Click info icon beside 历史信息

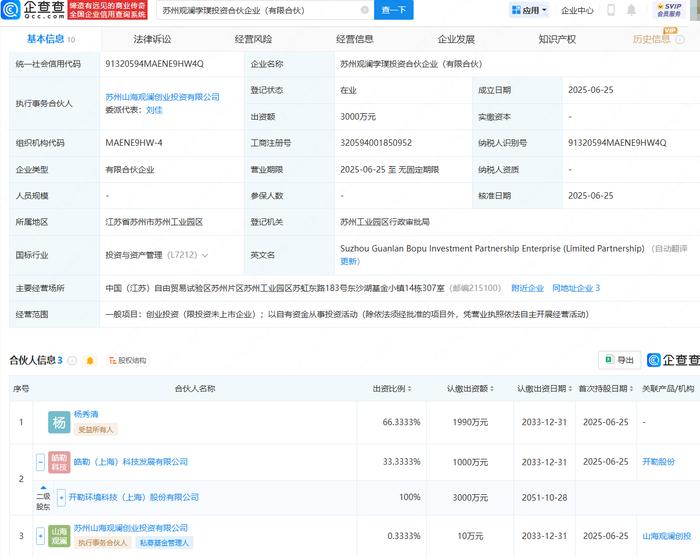pos(680,40)
